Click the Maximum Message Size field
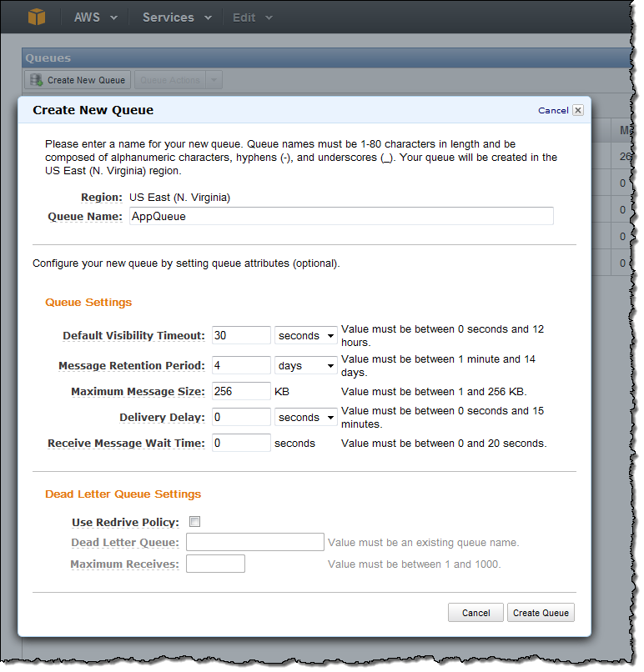644x672 pixels. [241, 391]
